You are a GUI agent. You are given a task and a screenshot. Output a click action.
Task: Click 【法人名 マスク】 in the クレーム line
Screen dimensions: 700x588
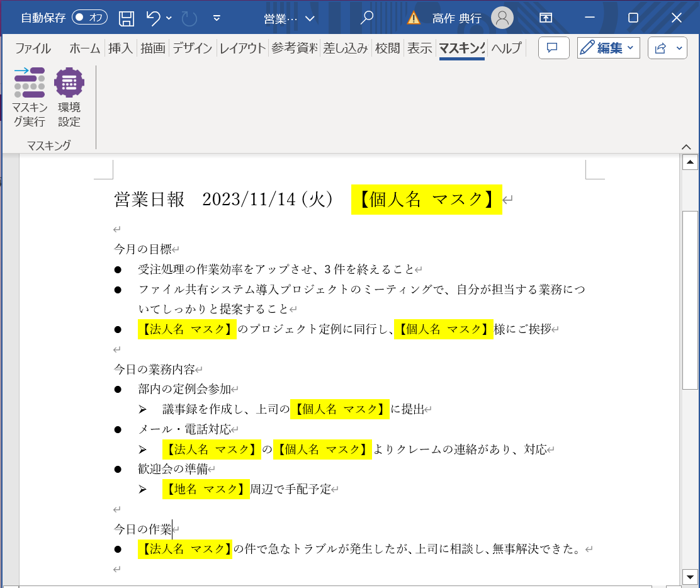tap(212, 449)
